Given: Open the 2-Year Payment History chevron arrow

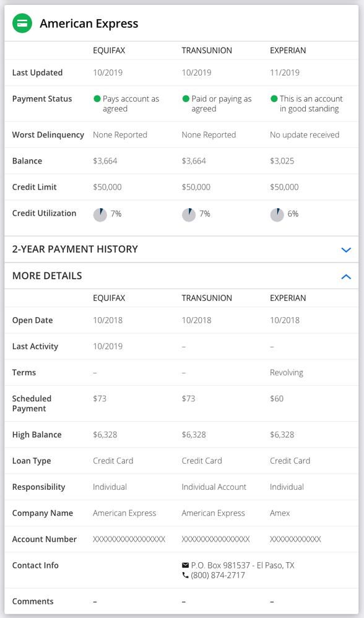Looking at the screenshot, I should (x=345, y=250).
